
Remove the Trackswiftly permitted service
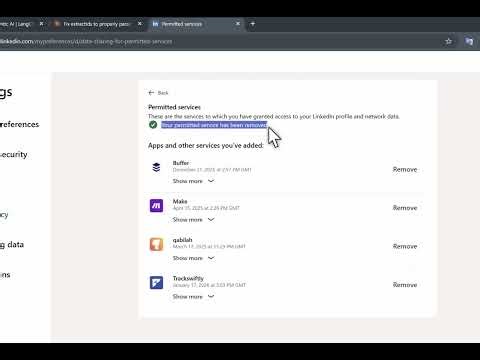click(x=405, y=285)
